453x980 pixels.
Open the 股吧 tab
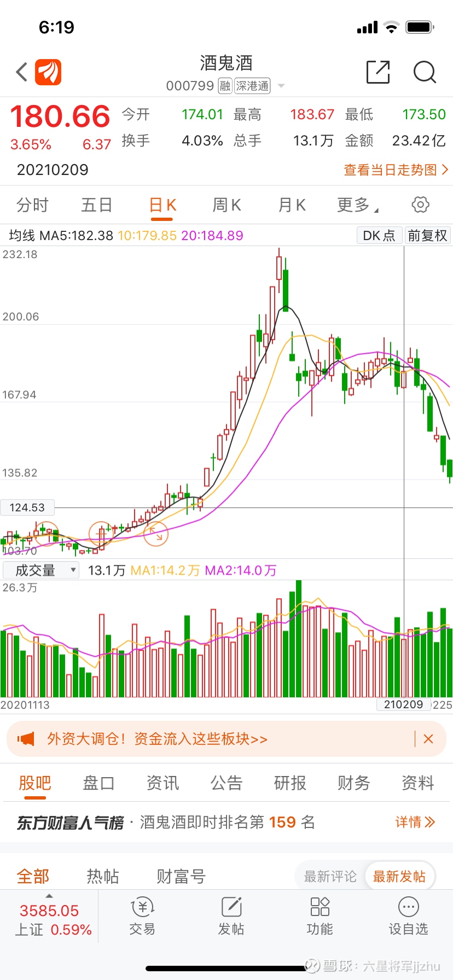(35, 783)
